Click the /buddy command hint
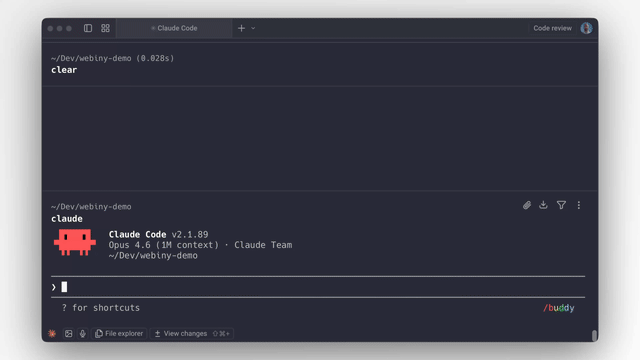 pyautogui.click(x=558, y=308)
